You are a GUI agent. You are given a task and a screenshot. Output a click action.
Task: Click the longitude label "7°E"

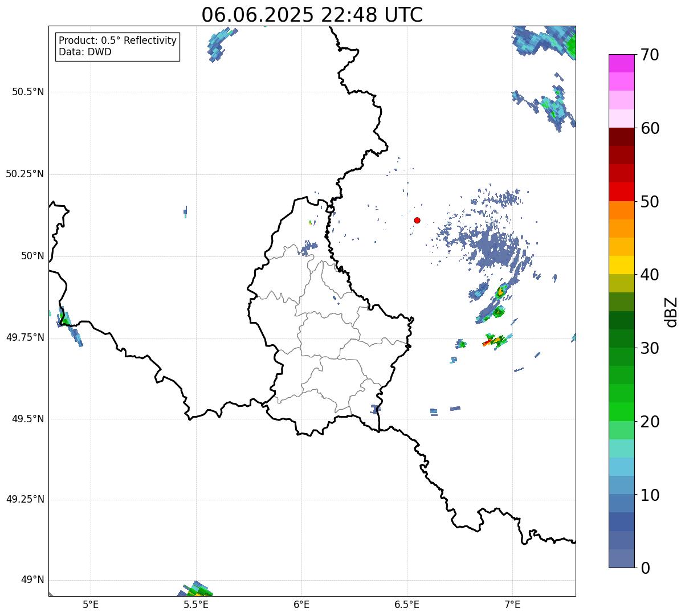coord(512,605)
